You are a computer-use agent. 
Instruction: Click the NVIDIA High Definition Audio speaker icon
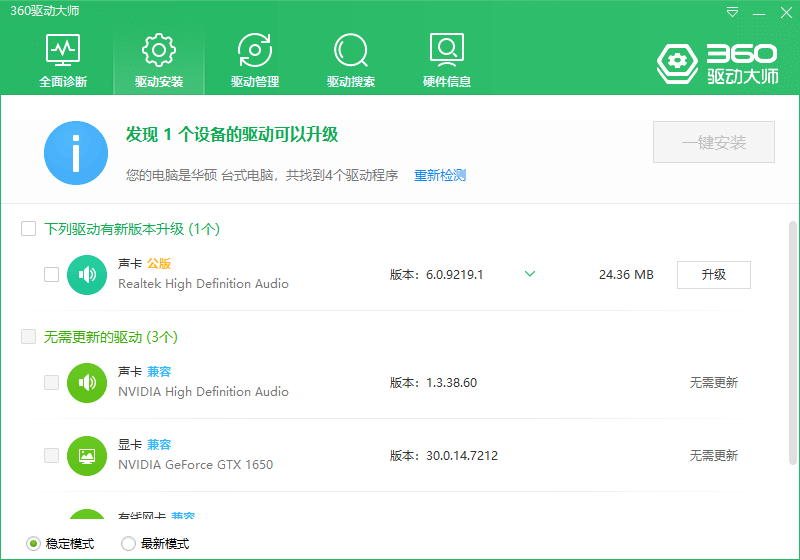[x=87, y=383]
